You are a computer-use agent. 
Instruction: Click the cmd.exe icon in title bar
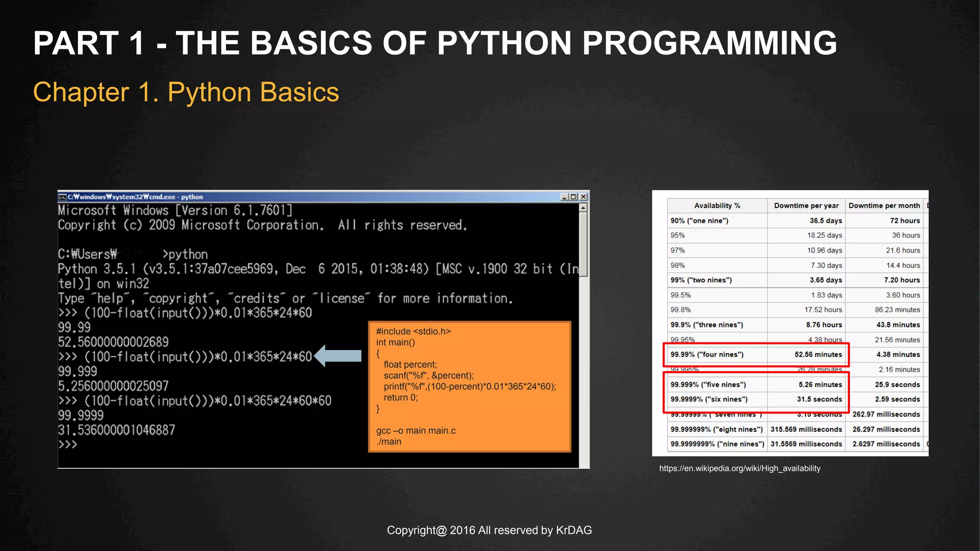[62, 197]
